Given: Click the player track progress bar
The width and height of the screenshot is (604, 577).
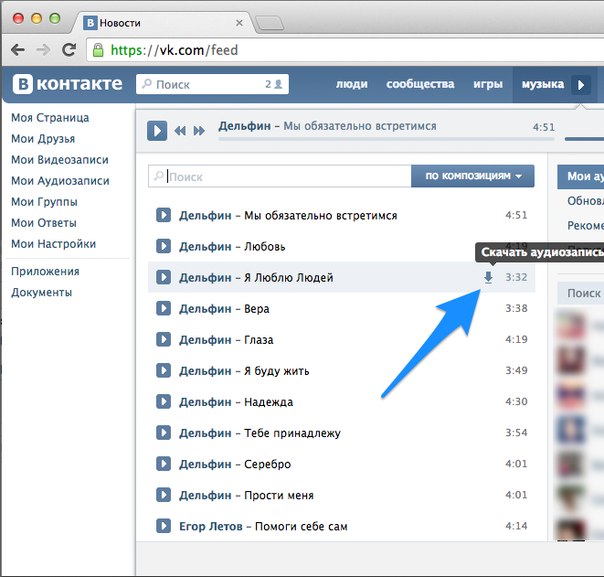Looking at the screenshot, I should pos(386,139).
